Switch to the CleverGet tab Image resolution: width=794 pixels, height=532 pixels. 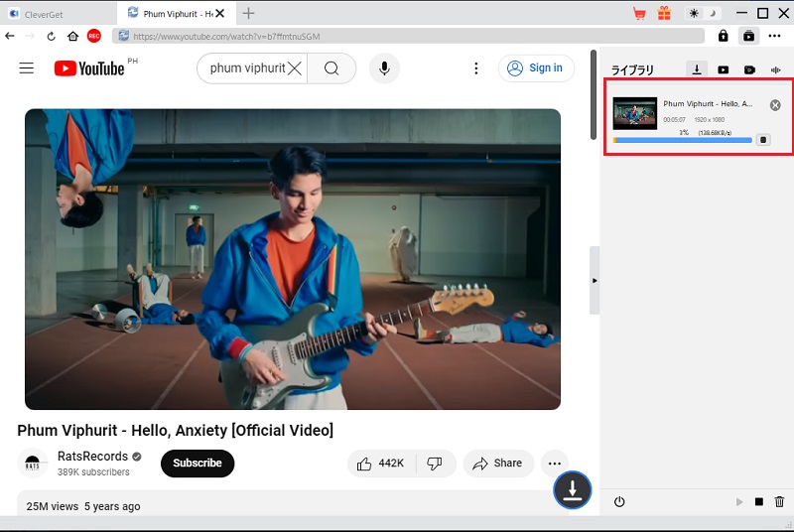click(x=59, y=14)
